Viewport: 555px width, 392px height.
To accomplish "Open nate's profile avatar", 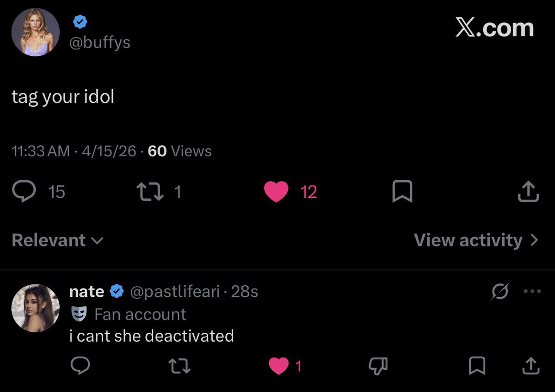I will click(35, 308).
